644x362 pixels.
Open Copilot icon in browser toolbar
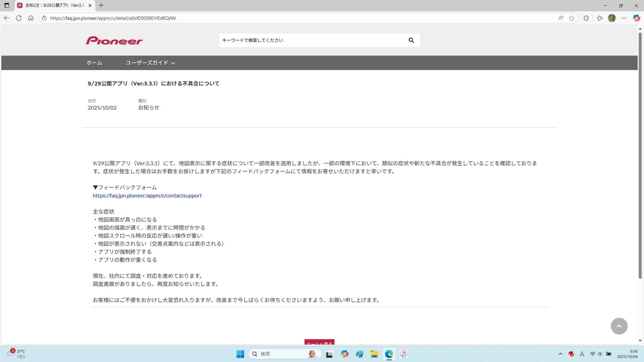[636, 18]
